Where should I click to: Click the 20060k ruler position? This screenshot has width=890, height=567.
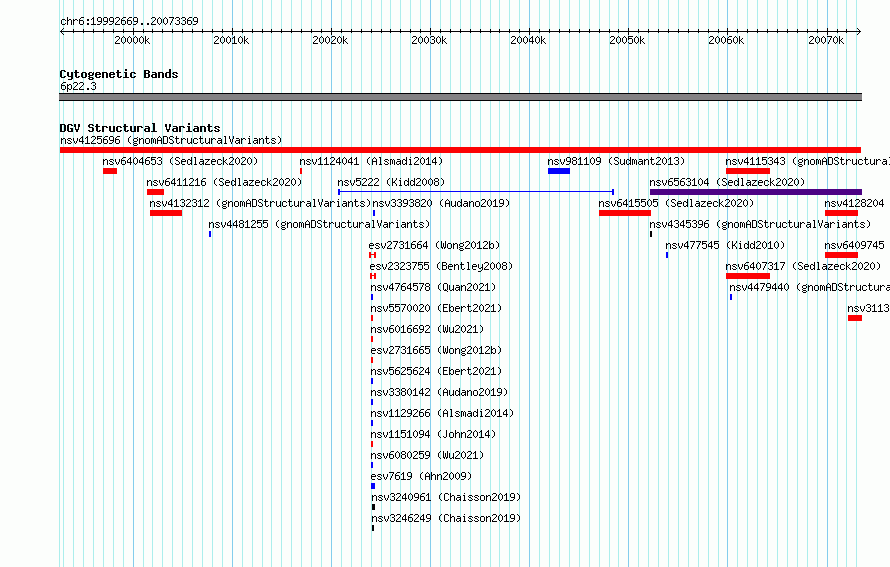click(x=726, y=40)
